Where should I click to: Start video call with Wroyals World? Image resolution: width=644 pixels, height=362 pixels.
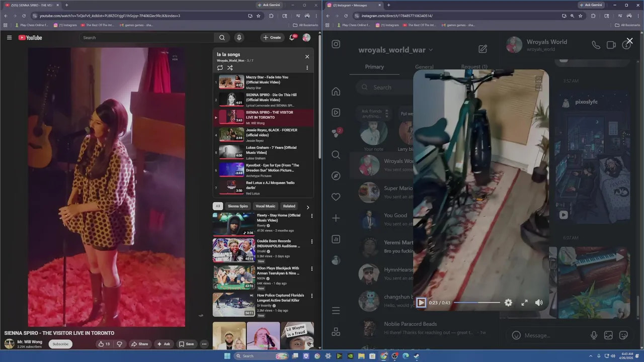(x=611, y=45)
